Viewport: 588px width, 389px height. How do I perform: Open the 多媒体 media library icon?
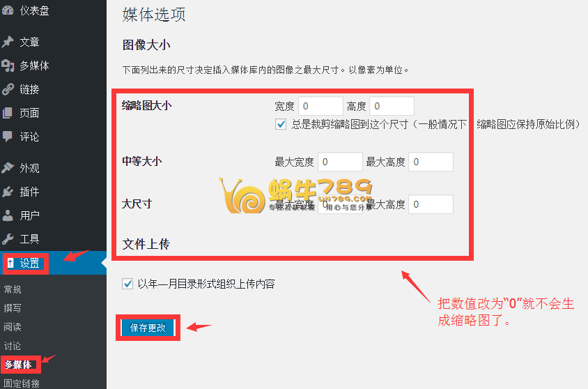click(x=8, y=66)
